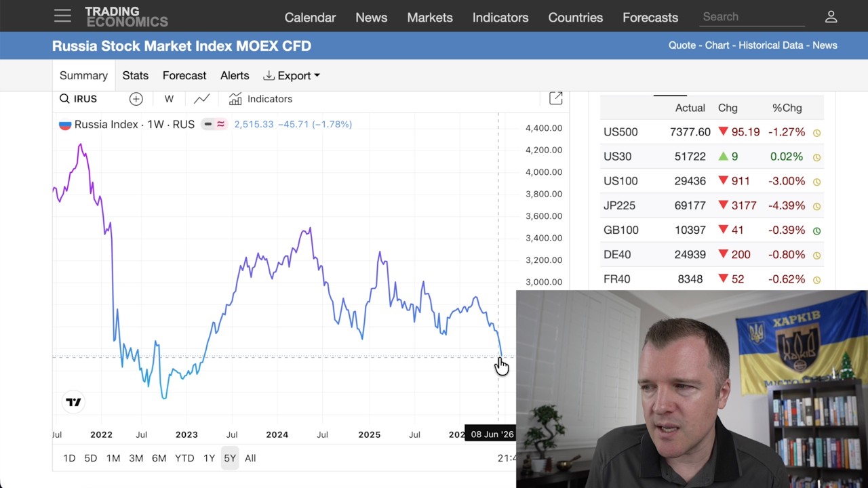This screenshot has width=868, height=488.
Task: Click the DE40 row clock icon
Action: [x=816, y=255]
